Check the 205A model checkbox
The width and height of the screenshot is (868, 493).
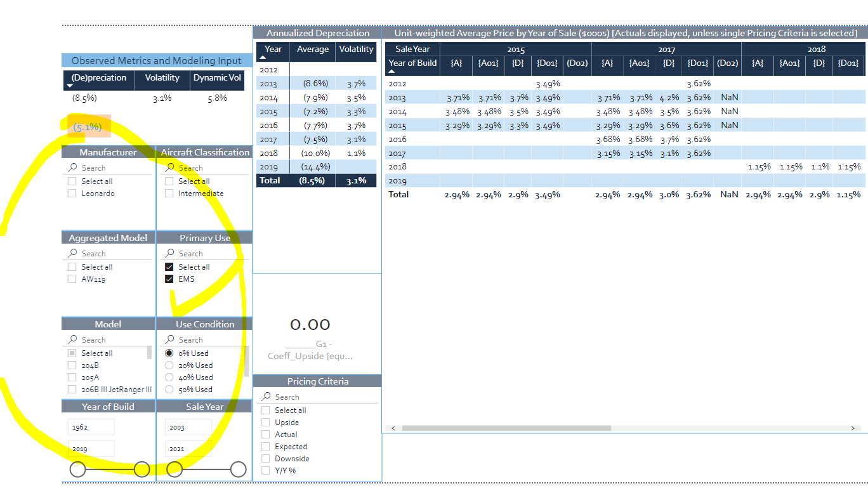coord(72,378)
